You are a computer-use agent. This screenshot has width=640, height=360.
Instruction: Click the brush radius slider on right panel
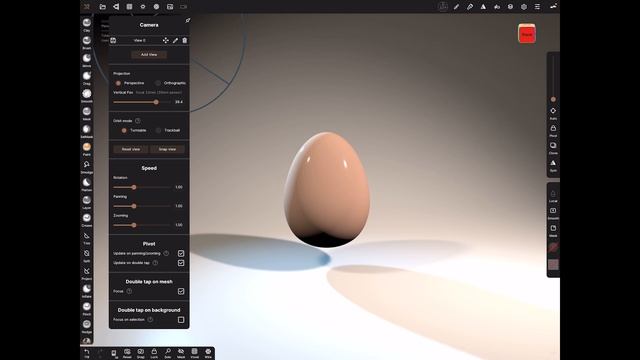click(x=553, y=79)
